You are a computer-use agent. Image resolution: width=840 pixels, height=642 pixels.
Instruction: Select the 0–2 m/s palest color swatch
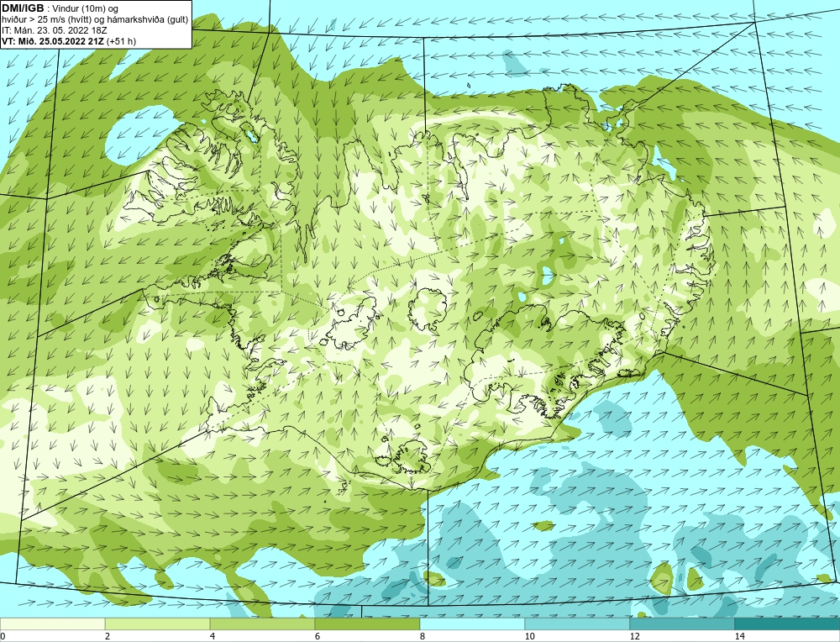pyautogui.click(x=52, y=624)
